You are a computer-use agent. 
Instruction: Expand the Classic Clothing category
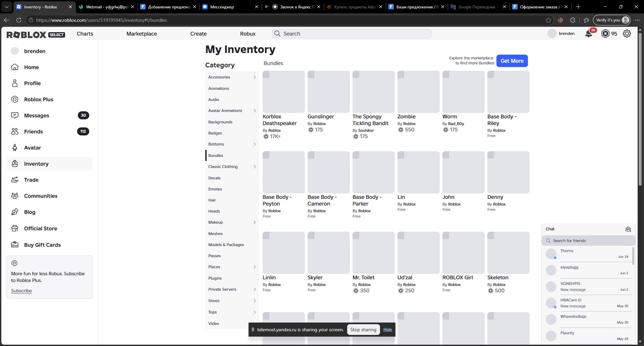(x=255, y=167)
